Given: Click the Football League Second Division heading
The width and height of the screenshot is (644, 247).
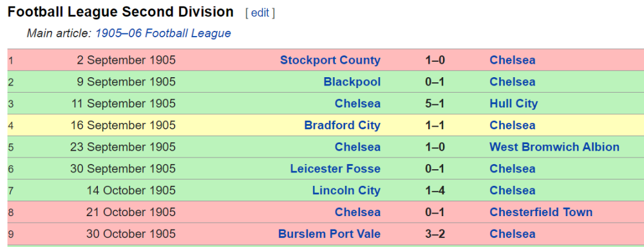Looking at the screenshot, I should click(121, 12).
